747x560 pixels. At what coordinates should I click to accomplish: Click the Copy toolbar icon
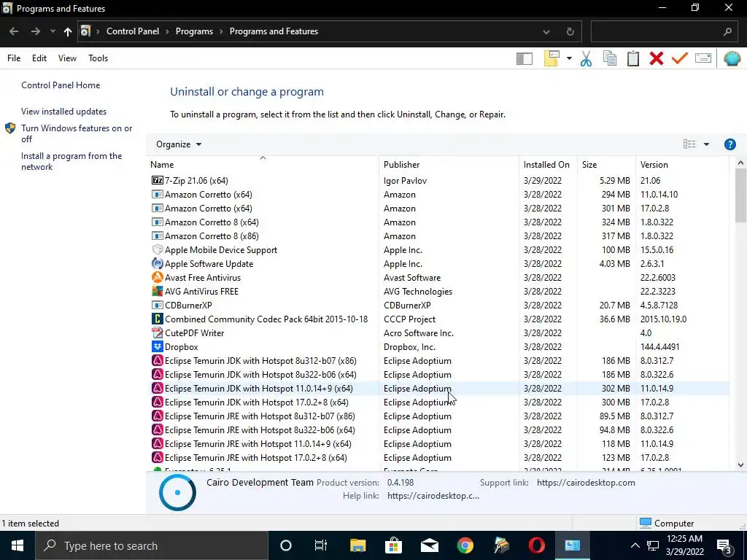point(610,58)
